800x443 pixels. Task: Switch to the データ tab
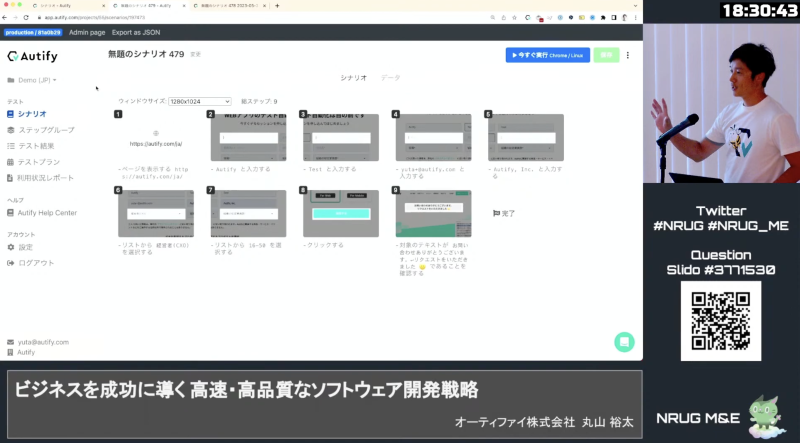[x=390, y=77]
